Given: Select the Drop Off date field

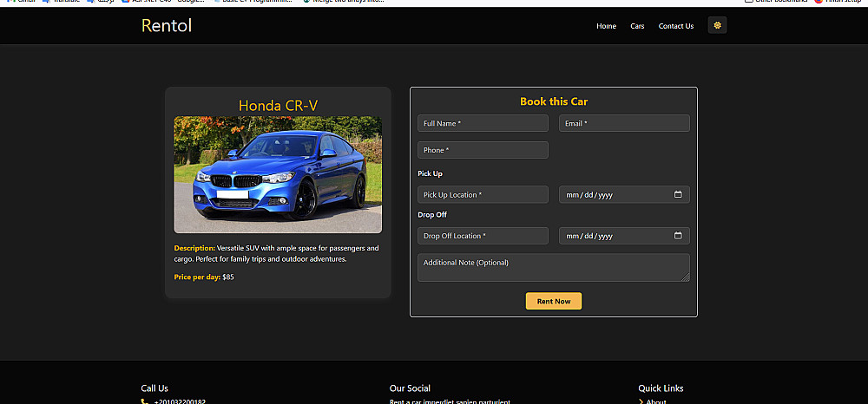Looking at the screenshot, I should pos(624,236).
